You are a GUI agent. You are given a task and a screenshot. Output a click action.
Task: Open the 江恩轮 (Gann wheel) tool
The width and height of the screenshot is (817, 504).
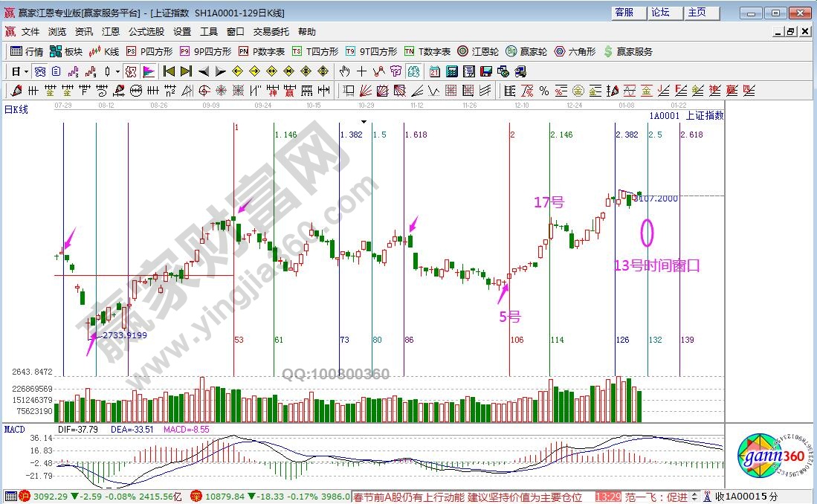click(478, 51)
